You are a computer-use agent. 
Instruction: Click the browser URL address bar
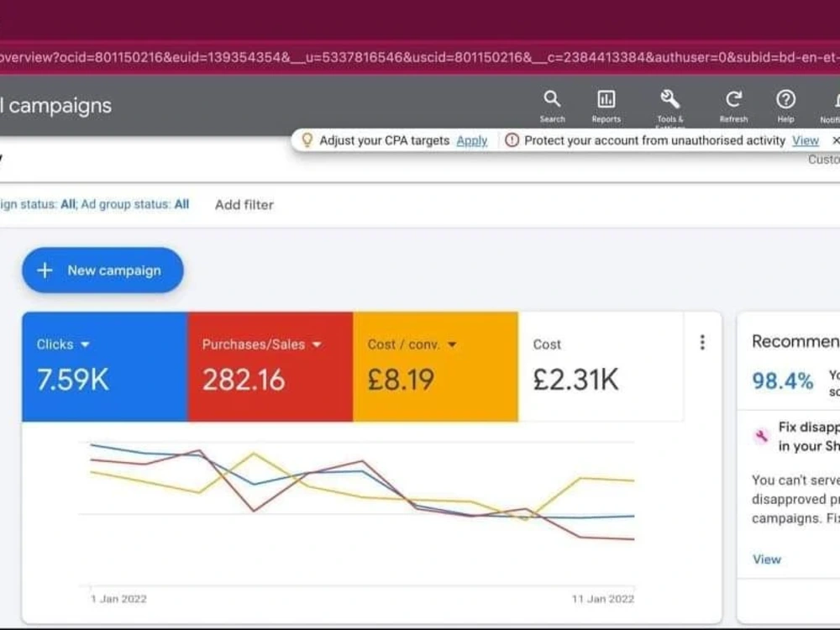420,57
